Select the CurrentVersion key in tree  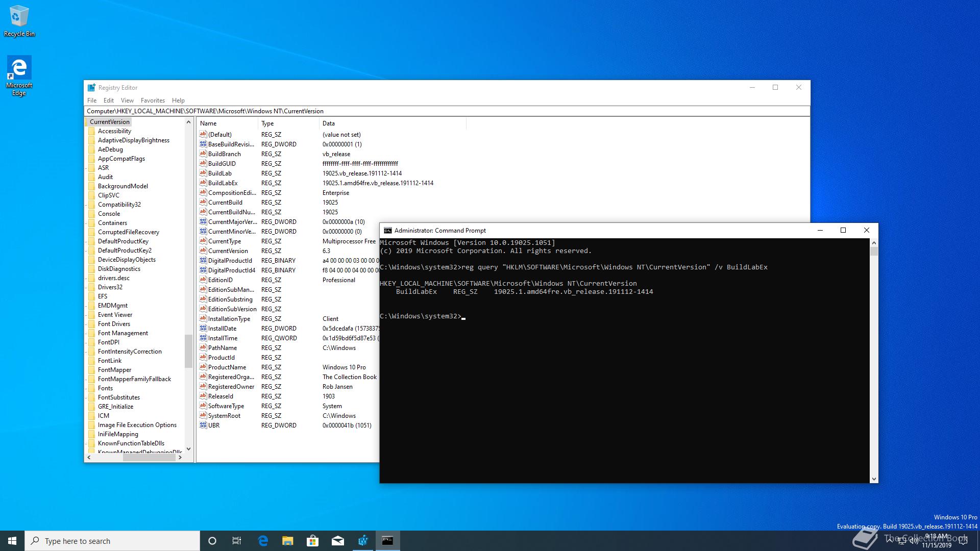pos(110,122)
